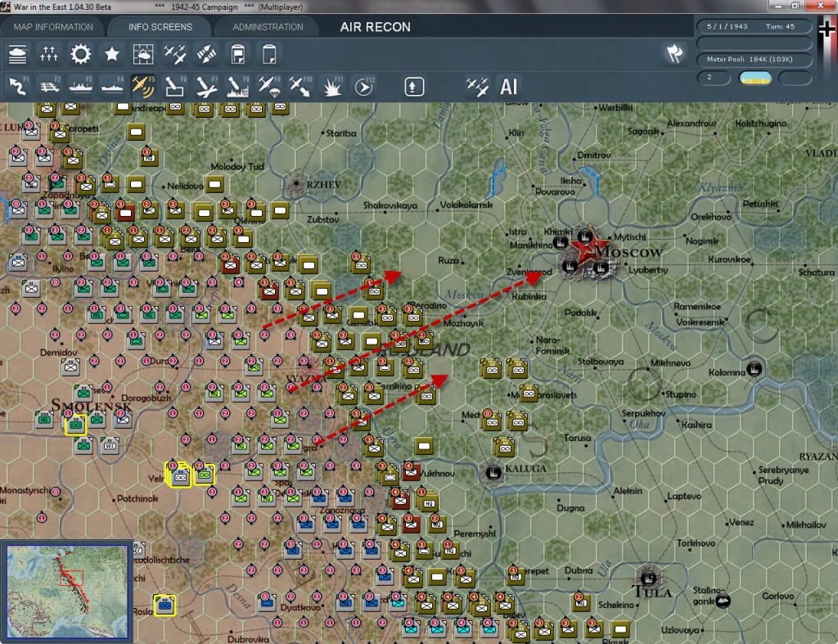Select the F10 air transfer mode

click(300, 87)
